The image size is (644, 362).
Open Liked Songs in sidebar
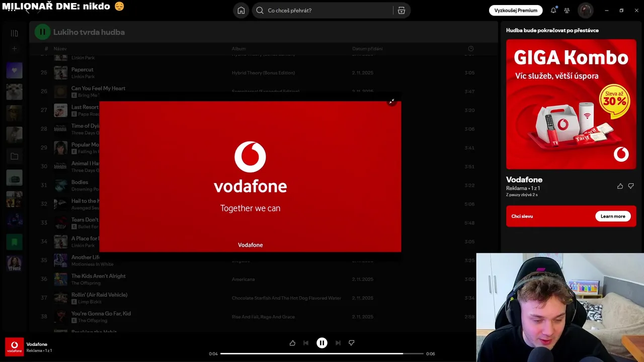coord(14,70)
